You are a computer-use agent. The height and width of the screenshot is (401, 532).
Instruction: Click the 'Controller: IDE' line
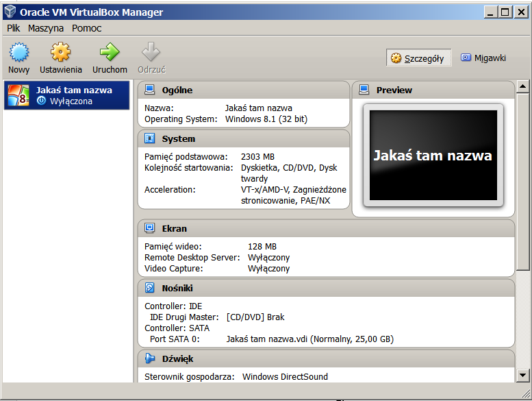point(173,306)
